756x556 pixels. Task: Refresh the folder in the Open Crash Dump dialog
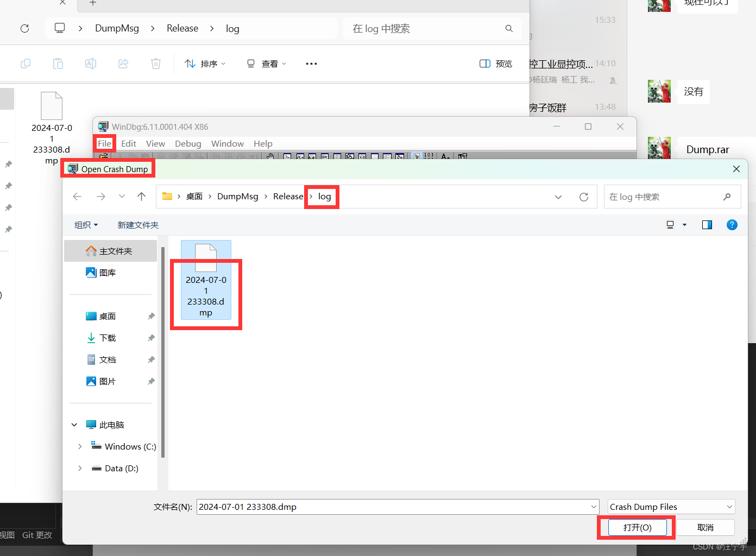point(584,197)
